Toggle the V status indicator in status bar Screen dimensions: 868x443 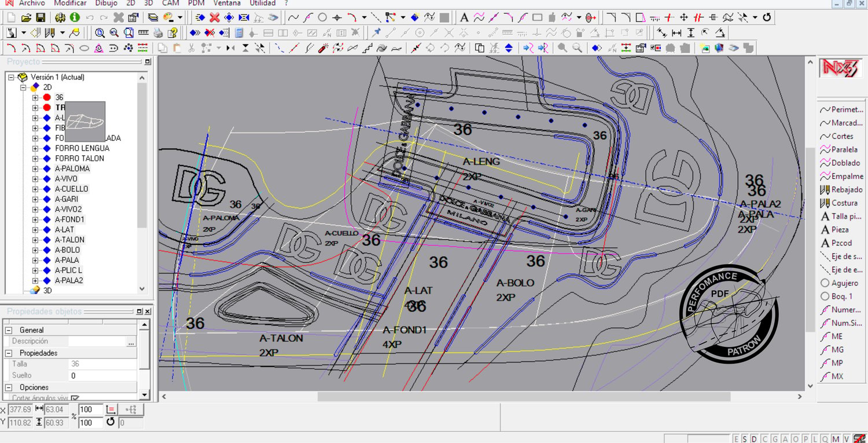point(845,438)
